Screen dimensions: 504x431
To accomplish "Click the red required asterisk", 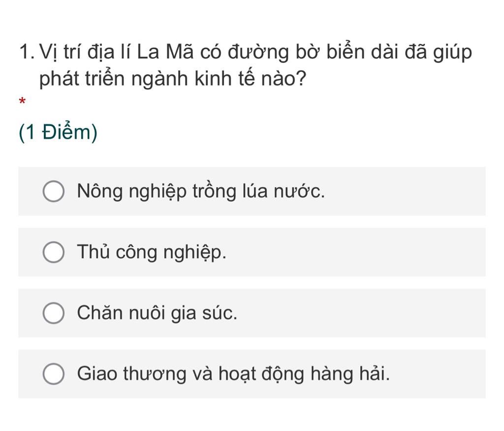I will 22,101.
